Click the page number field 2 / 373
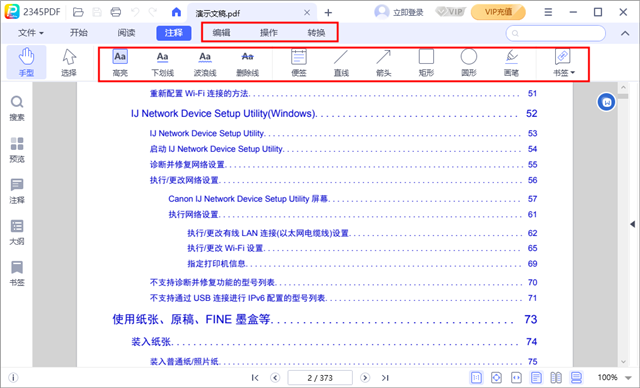Screen dimensions: 640x388 point(320,378)
